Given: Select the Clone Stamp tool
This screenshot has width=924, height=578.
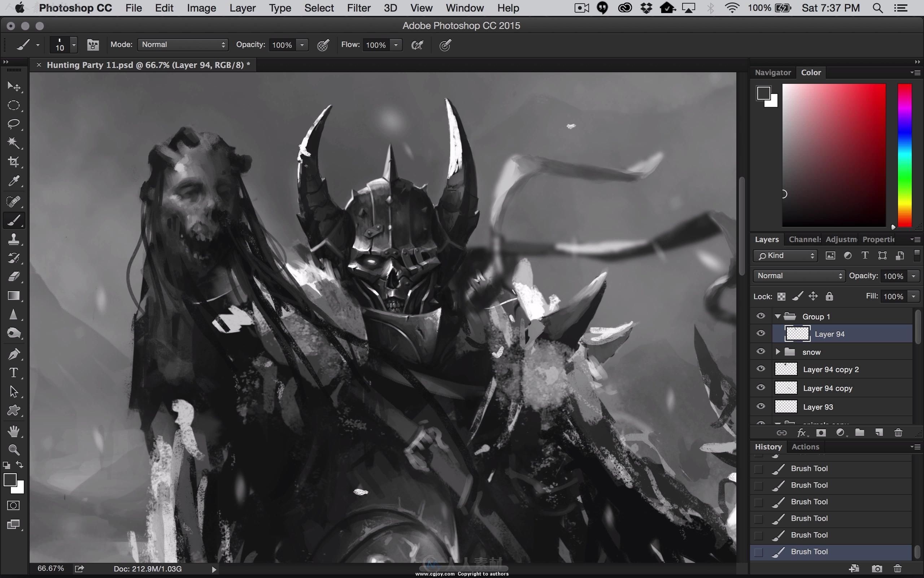Looking at the screenshot, I should 14,239.
